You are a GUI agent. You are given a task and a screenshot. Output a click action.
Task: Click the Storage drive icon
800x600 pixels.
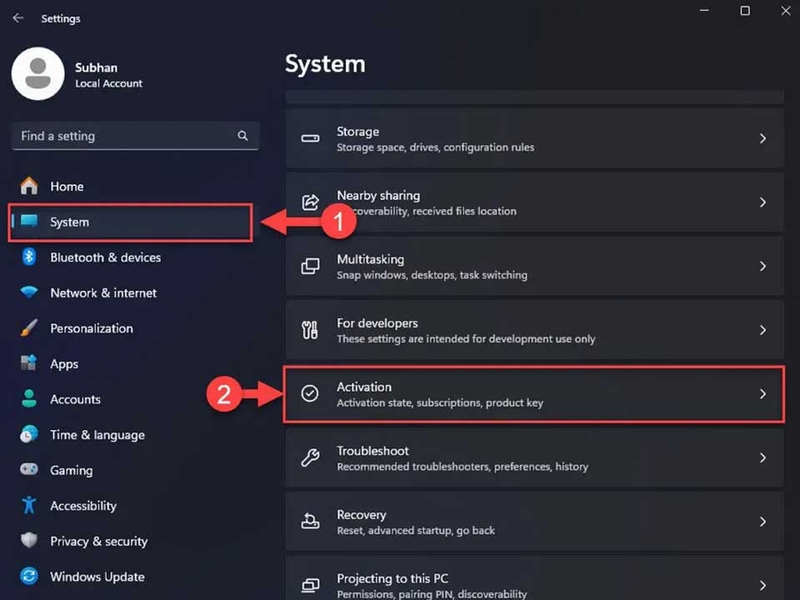coord(311,138)
